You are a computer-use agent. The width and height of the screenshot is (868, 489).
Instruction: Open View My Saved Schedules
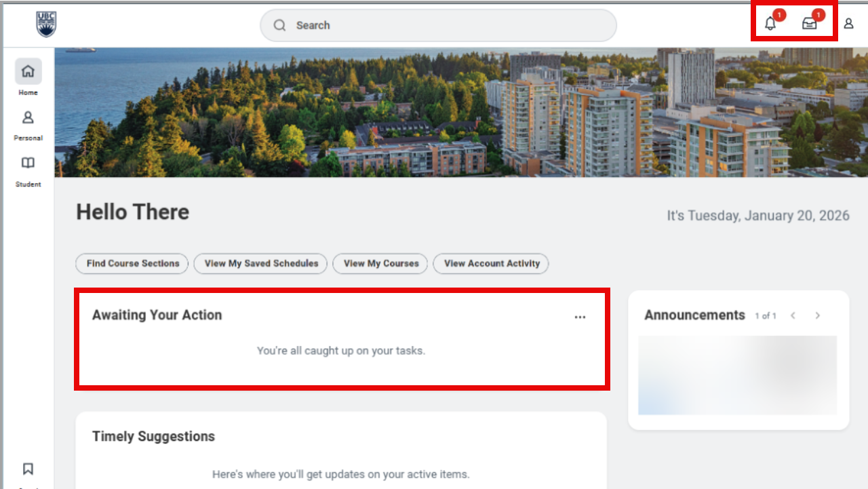tap(260, 263)
